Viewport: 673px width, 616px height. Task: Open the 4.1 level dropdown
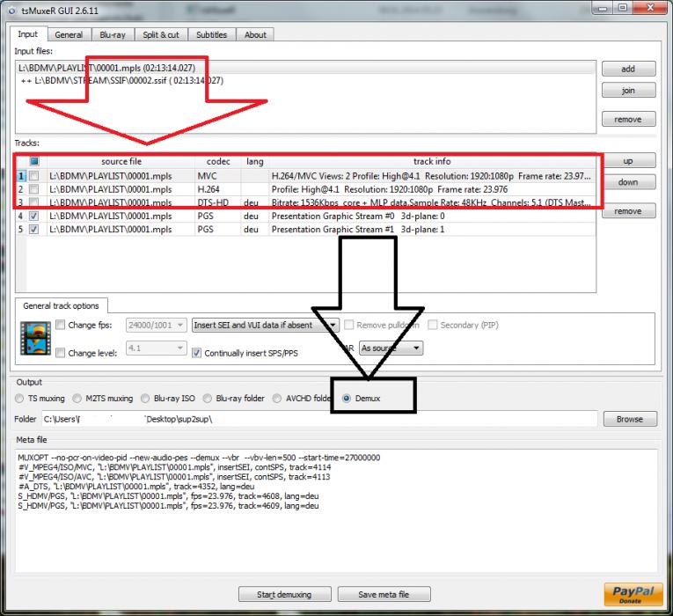click(x=157, y=348)
